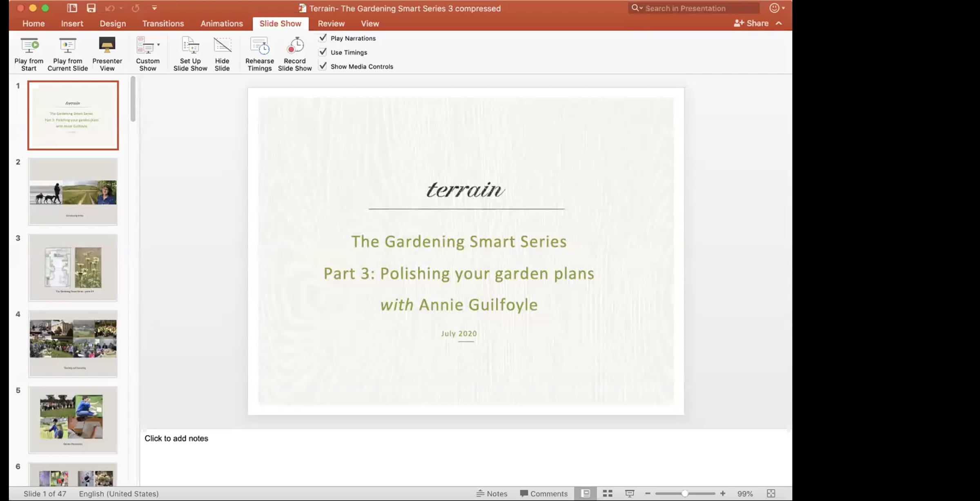Uncheck Play Narrations checkbox
Screen dimensions: 980x501
(x=323, y=38)
